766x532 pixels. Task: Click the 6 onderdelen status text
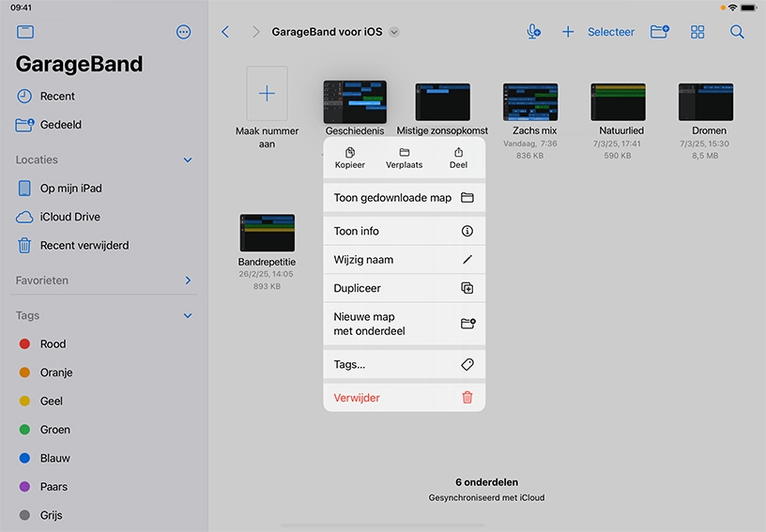[x=486, y=482]
